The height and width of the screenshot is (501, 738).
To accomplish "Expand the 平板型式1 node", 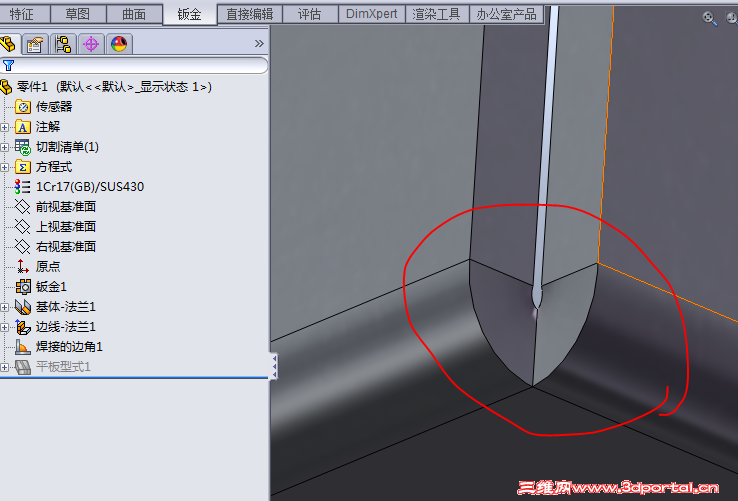I will [5, 367].
